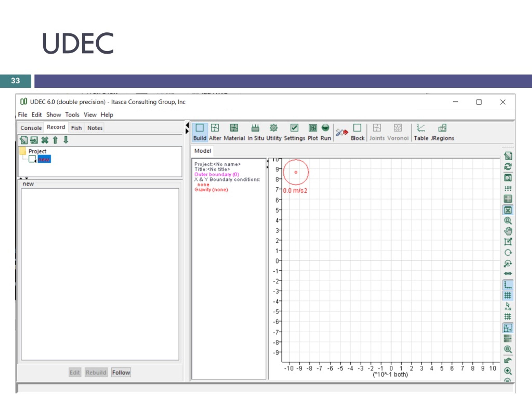The height and width of the screenshot is (399, 532).
Task: Toggle the axes display icon in sidebar
Action: [x=508, y=285]
